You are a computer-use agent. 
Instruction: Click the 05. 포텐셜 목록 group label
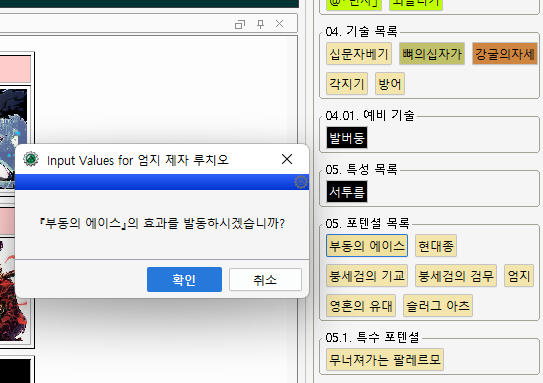coord(367,223)
